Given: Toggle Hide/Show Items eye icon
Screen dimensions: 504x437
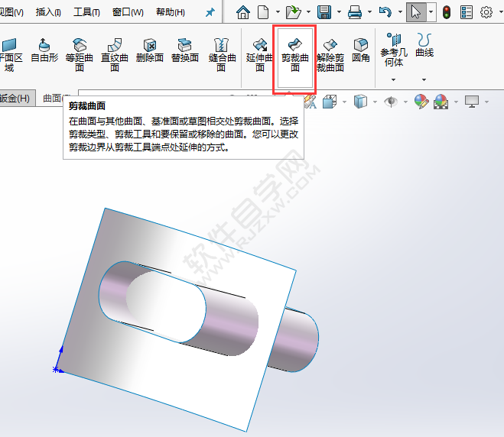Looking at the screenshot, I should [x=391, y=102].
